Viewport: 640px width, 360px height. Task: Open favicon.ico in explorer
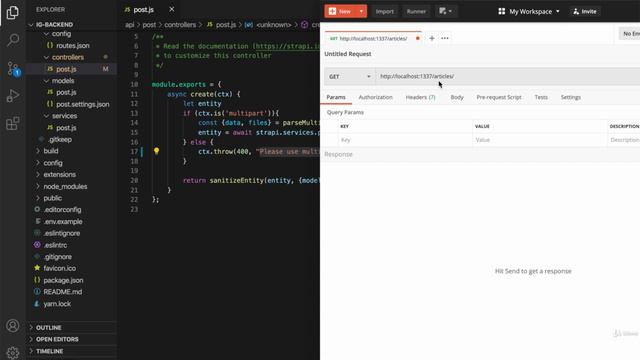point(60,268)
